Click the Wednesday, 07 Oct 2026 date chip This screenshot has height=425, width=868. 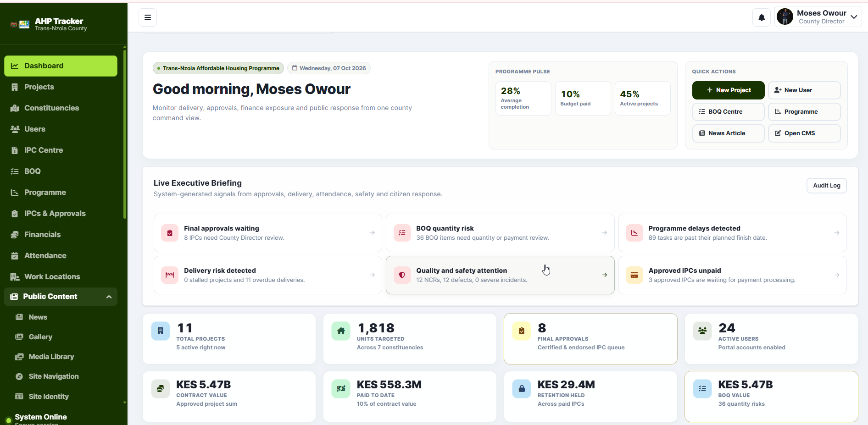coord(329,68)
